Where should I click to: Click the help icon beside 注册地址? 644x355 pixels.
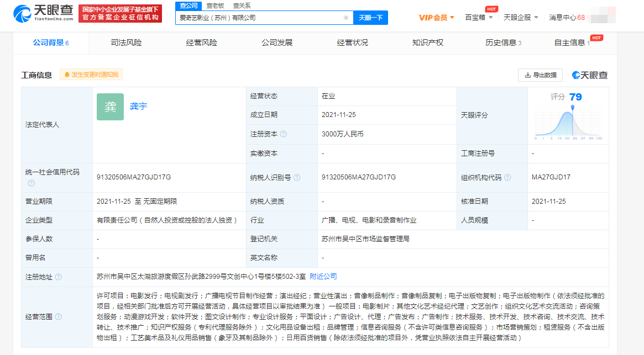[59, 277]
